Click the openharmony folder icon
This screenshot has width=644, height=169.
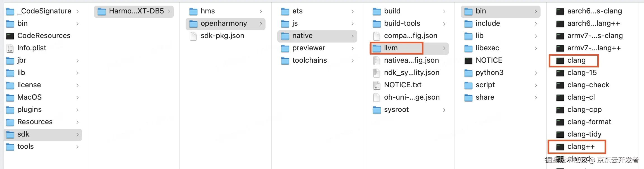193,24
